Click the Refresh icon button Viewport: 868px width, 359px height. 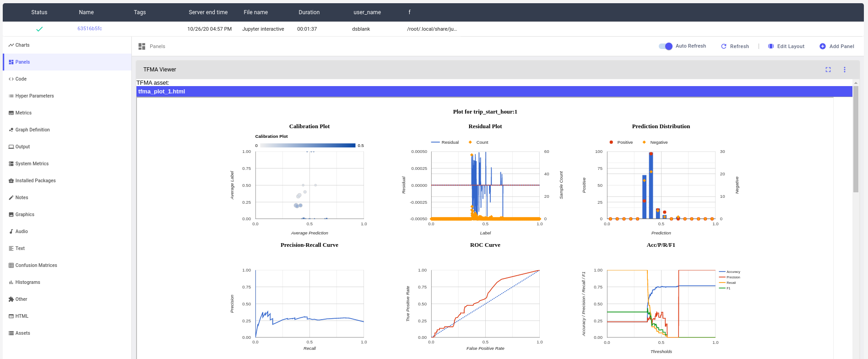coord(723,46)
